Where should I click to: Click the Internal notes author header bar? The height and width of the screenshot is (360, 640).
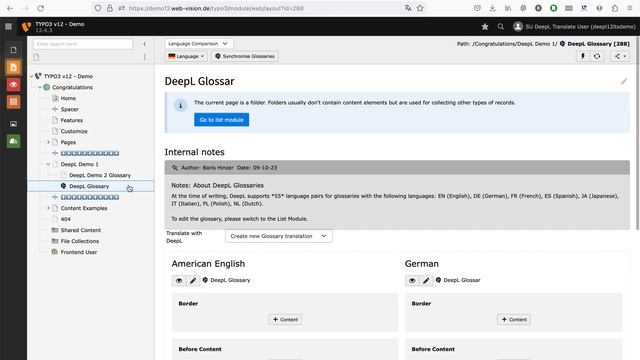coord(397,168)
